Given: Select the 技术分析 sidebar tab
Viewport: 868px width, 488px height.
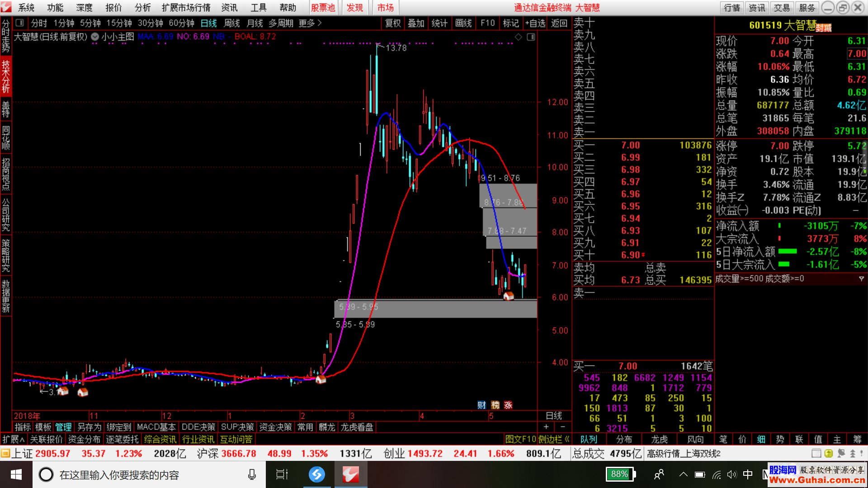Looking at the screenshot, I should [x=5, y=77].
